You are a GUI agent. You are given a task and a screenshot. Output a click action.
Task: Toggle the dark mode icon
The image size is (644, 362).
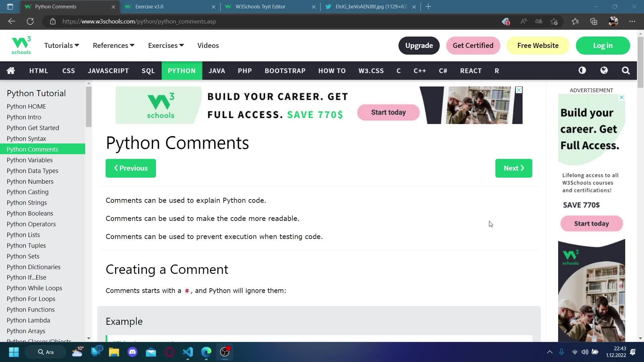(583, 70)
